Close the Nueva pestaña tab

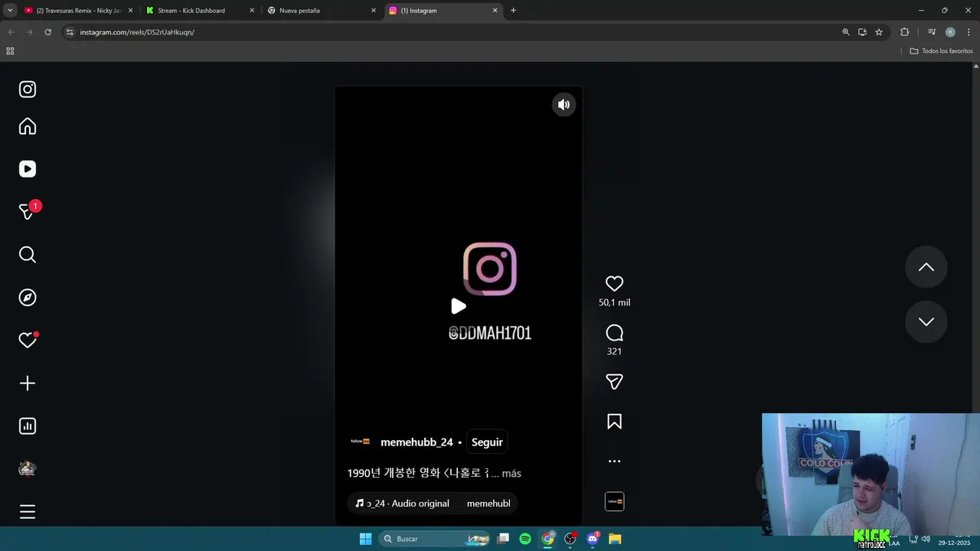[x=374, y=11]
